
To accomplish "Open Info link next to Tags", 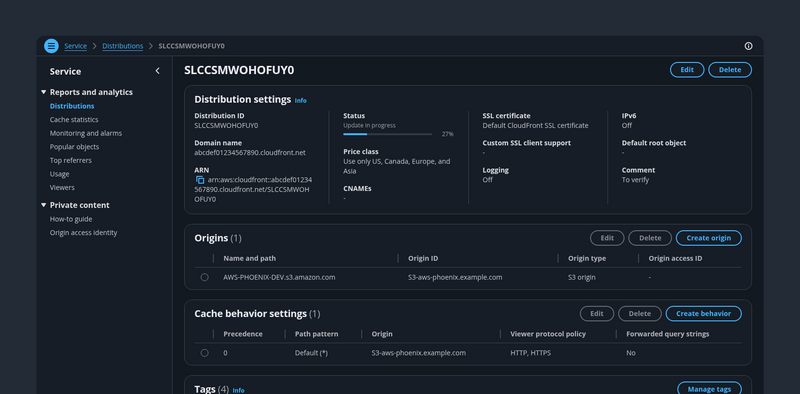I will pyautogui.click(x=238, y=390).
